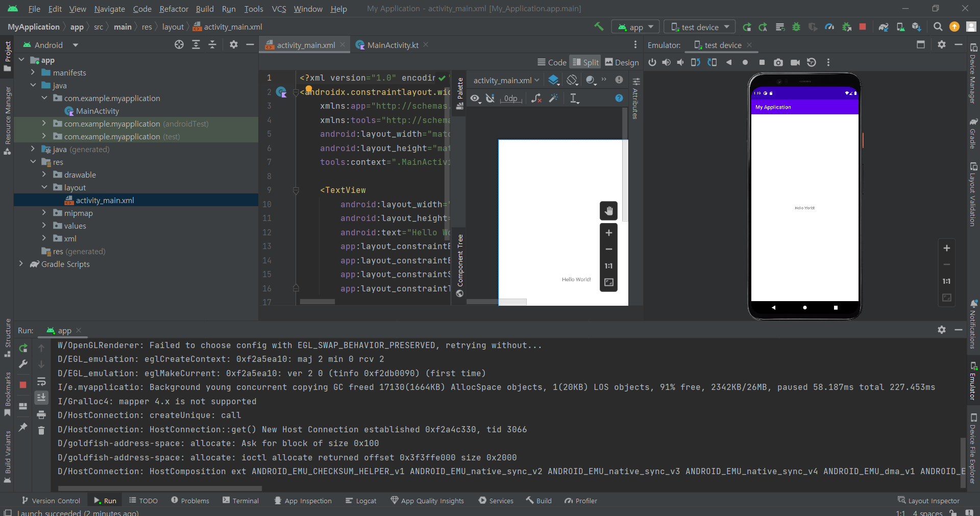Toggle autoconnect magnet icon in designer
980x516 pixels.
click(x=490, y=98)
